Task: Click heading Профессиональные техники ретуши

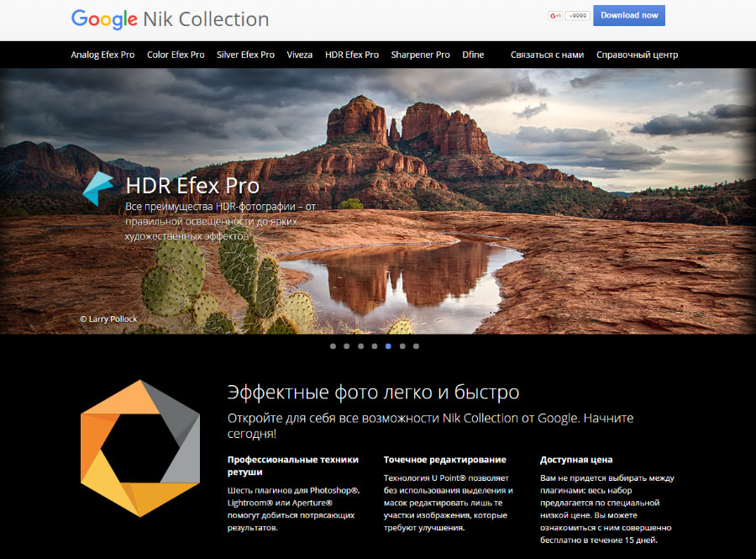Action: pos(293,466)
